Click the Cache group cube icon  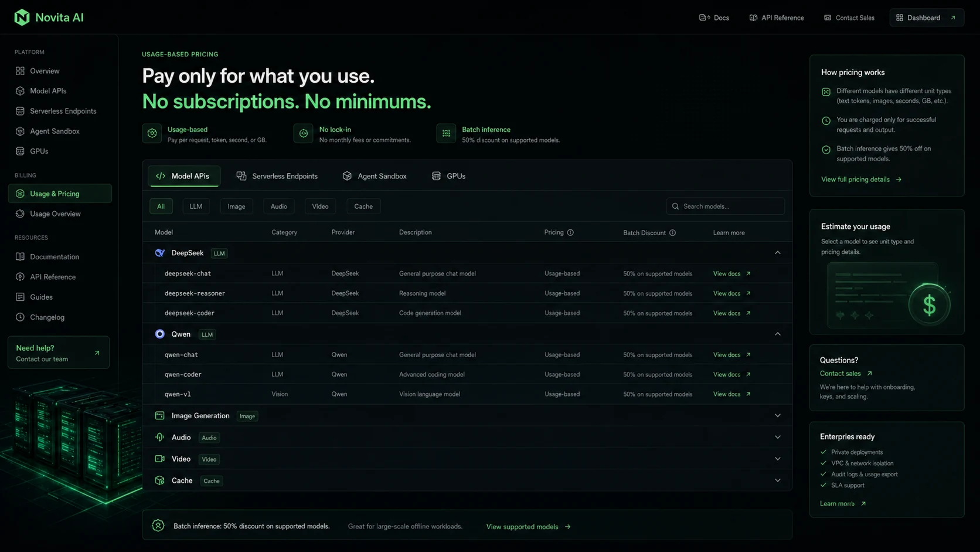point(159,481)
